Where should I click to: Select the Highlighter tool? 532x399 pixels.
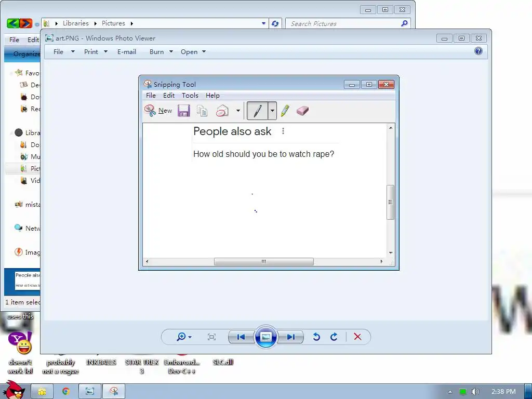(285, 111)
